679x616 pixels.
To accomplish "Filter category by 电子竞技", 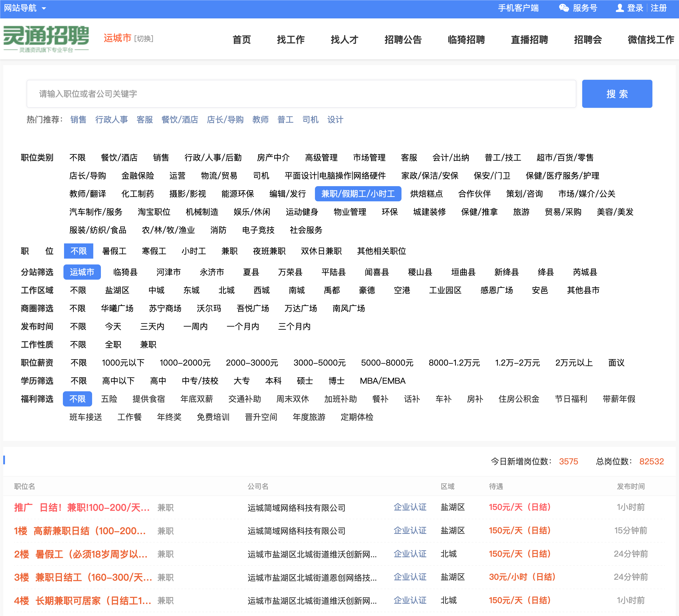I will [258, 230].
